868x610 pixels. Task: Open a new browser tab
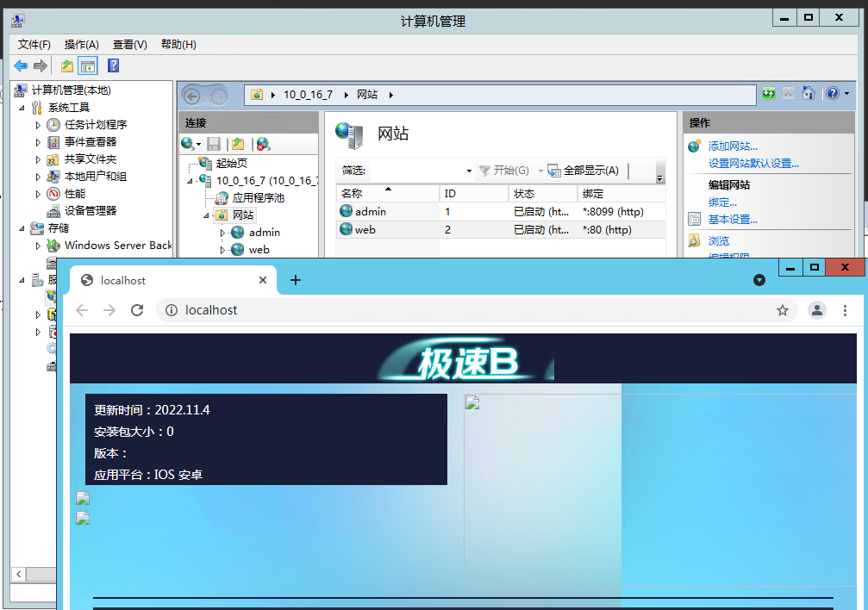pyautogui.click(x=296, y=280)
